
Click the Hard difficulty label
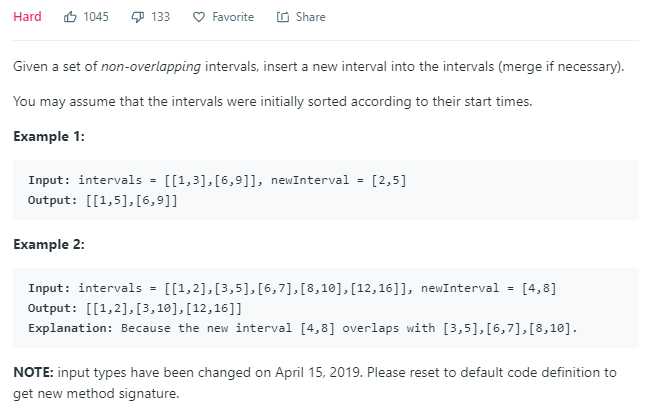tap(27, 17)
